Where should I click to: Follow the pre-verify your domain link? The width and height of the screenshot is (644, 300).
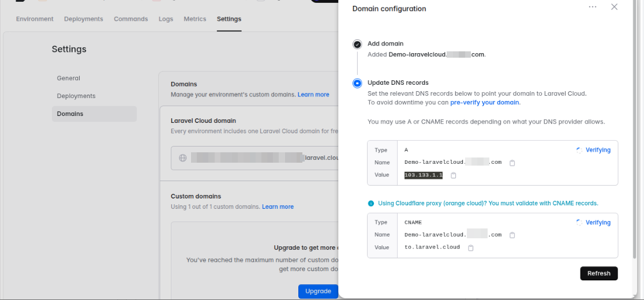click(x=485, y=103)
